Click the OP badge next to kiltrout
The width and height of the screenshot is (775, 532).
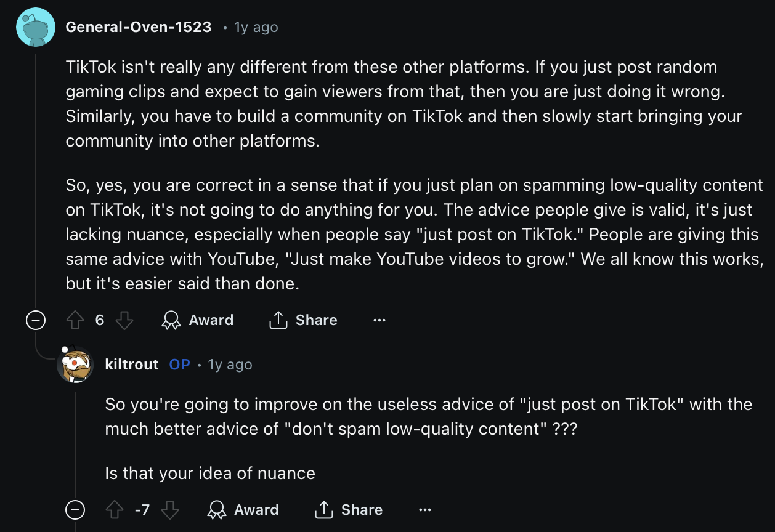click(x=179, y=365)
